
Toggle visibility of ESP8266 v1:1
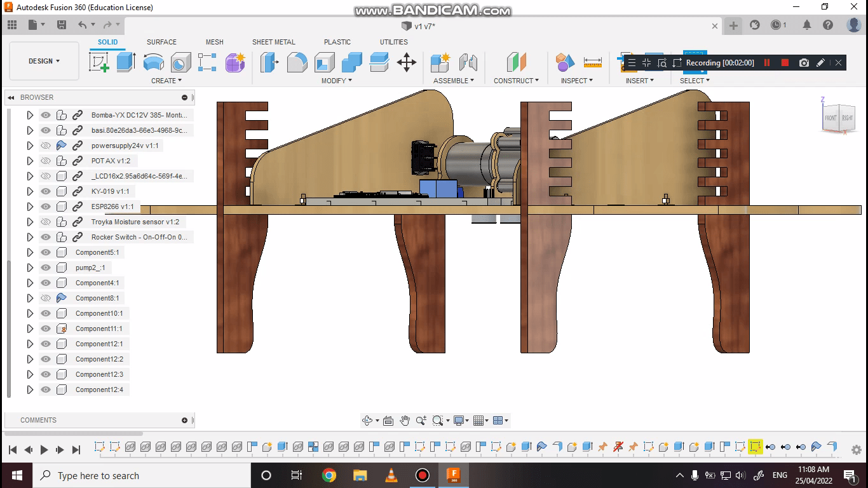point(45,206)
